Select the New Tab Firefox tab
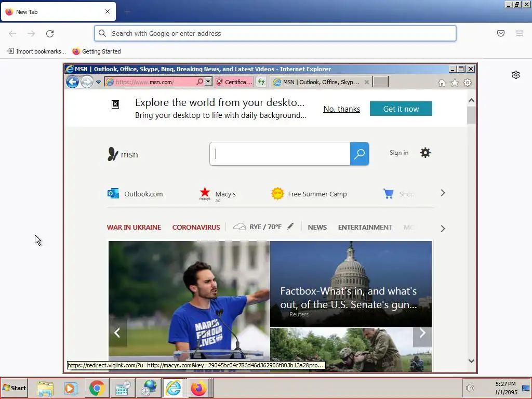532x399 pixels. pos(58,11)
